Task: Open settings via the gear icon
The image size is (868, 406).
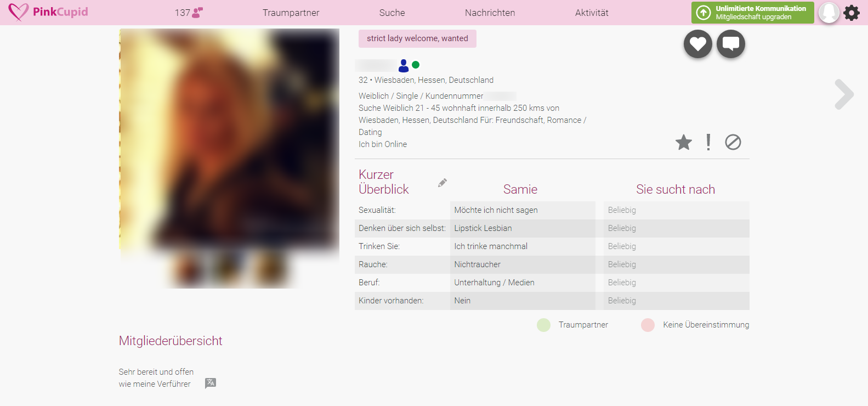Action: (x=852, y=13)
